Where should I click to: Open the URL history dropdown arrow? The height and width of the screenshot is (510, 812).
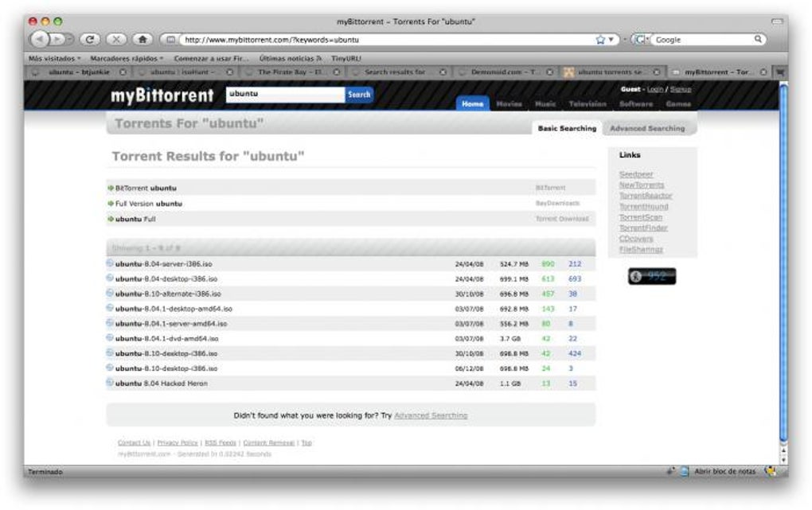[x=611, y=40]
